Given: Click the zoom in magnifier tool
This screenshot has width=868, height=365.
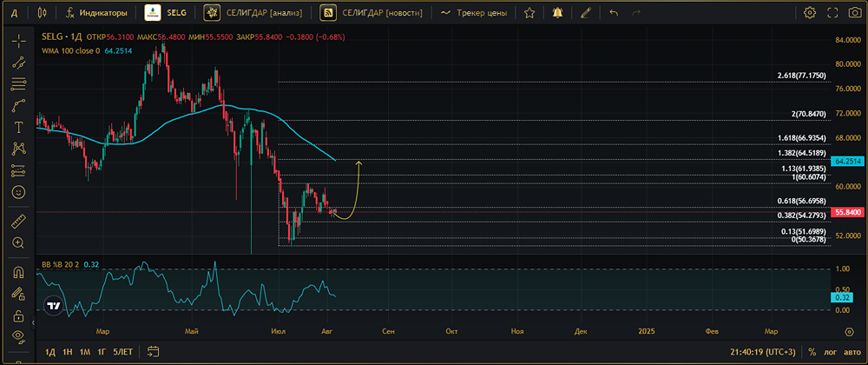Looking at the screenshot, I should click(18, 242).
